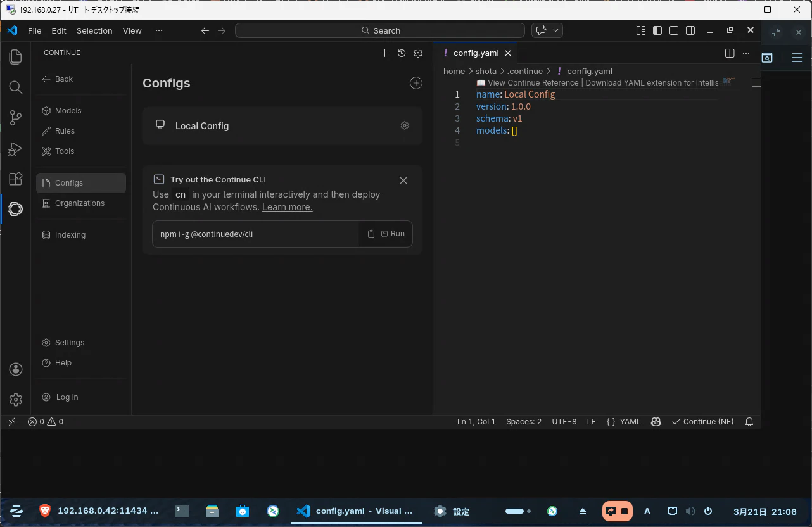
Task: Click '.continue' in the breadcrumb
Action: click(x=525, y=72)
